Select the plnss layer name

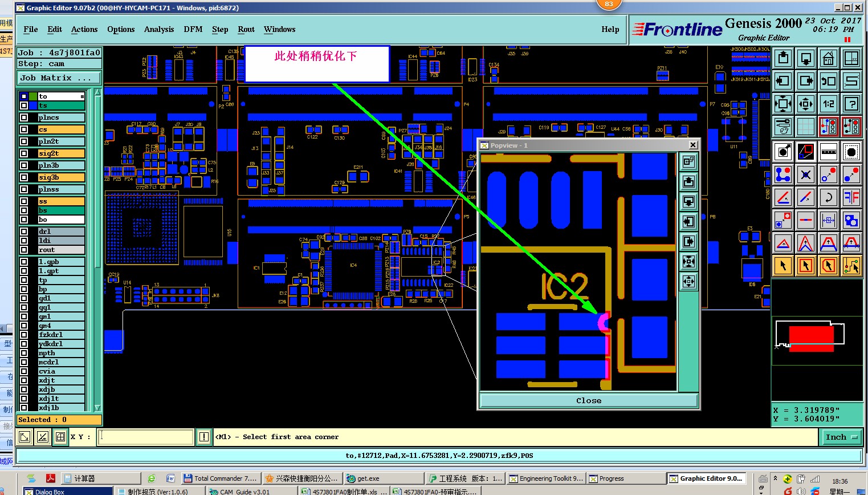click(62, 189)
